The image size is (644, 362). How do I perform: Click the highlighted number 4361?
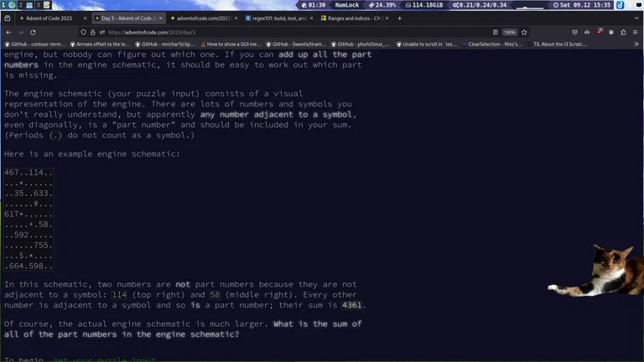click(x=351, y=305)
